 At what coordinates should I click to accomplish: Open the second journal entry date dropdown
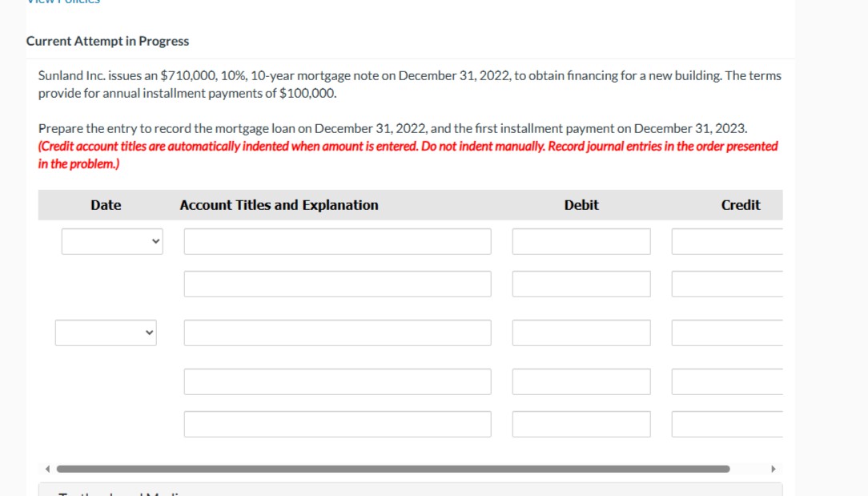click(106, 332)
